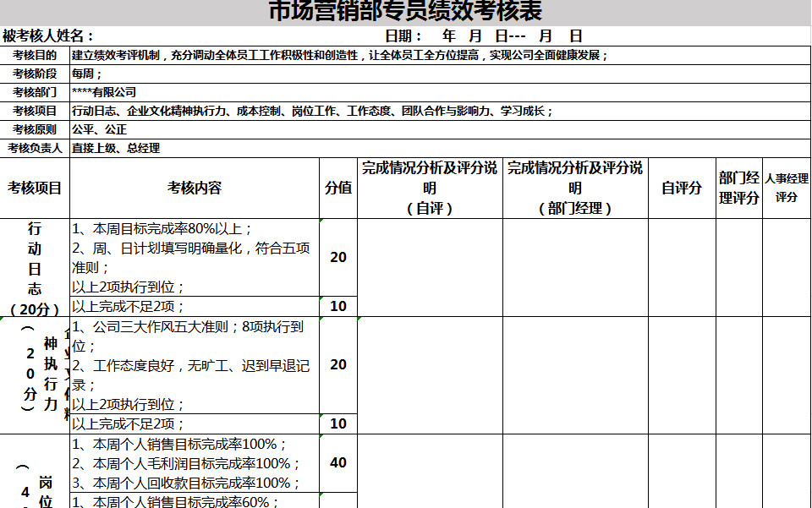Click the 考核原则 value cell 公平、公正
812x508 pixels.
169,128
